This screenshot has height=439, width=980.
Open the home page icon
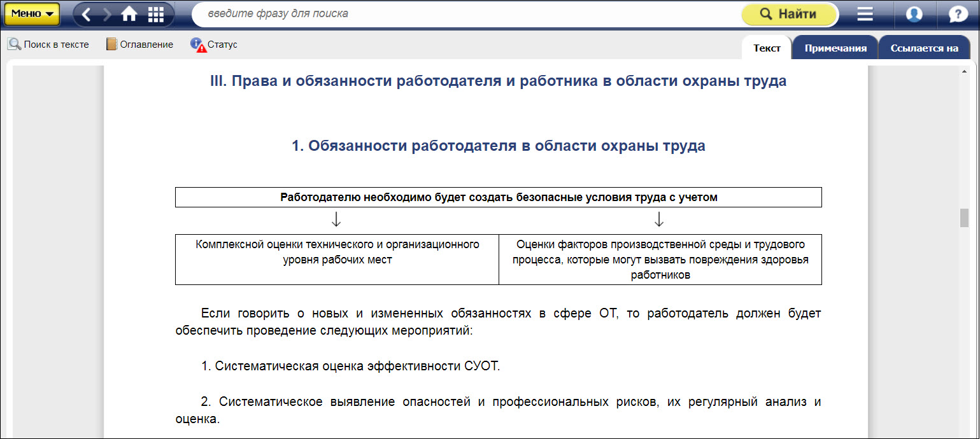coord(129,14)
